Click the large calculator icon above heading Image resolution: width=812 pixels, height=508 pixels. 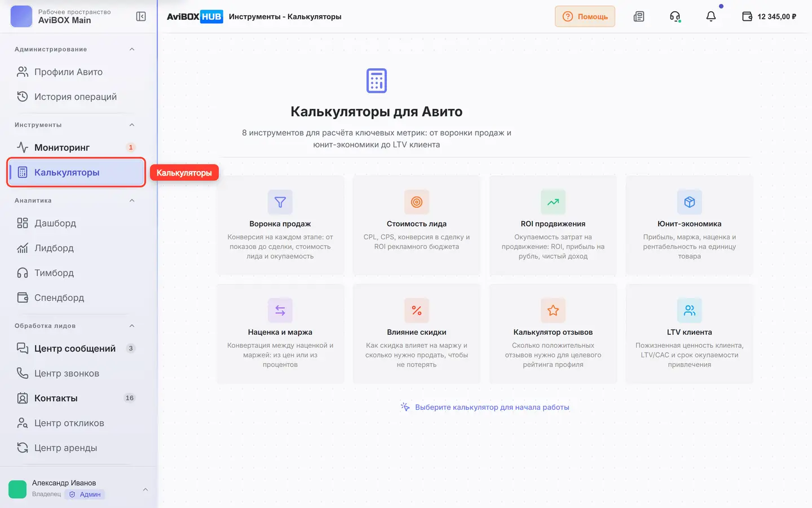[x=377, y=81]
